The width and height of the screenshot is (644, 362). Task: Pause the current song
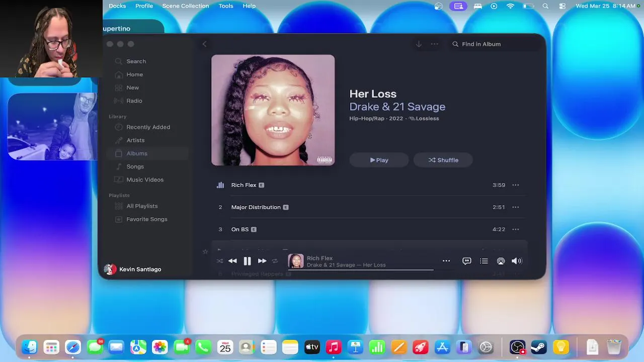(x=247, y=261)
